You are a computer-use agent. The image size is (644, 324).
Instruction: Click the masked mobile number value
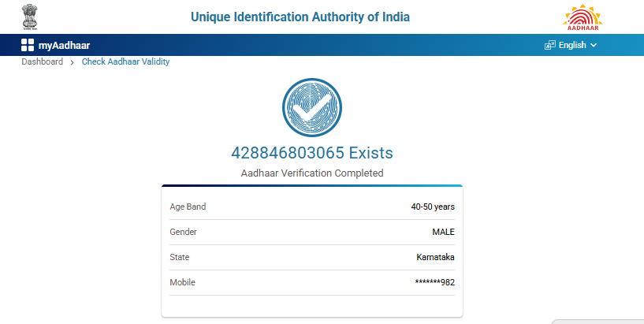click(434, 282)
